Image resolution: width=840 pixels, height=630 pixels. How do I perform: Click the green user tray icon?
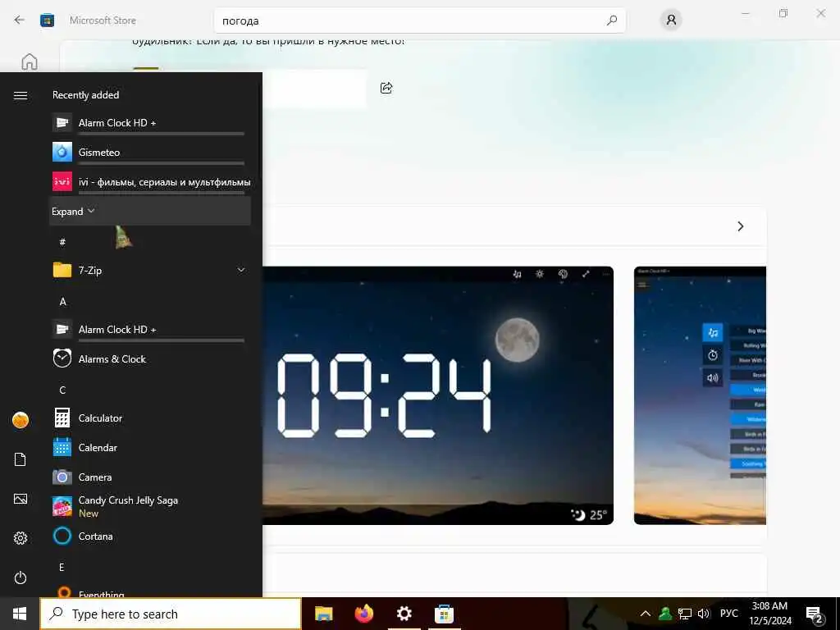[x=664, y=614]
